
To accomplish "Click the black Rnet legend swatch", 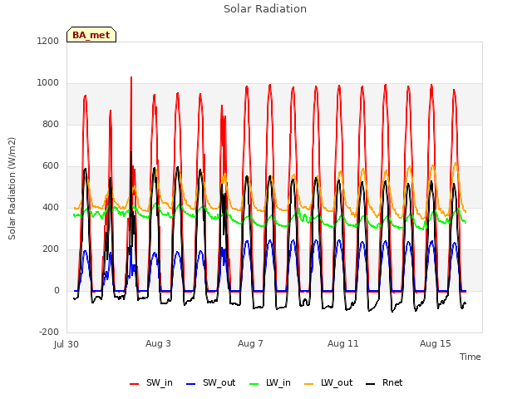I will coord(371,384).
